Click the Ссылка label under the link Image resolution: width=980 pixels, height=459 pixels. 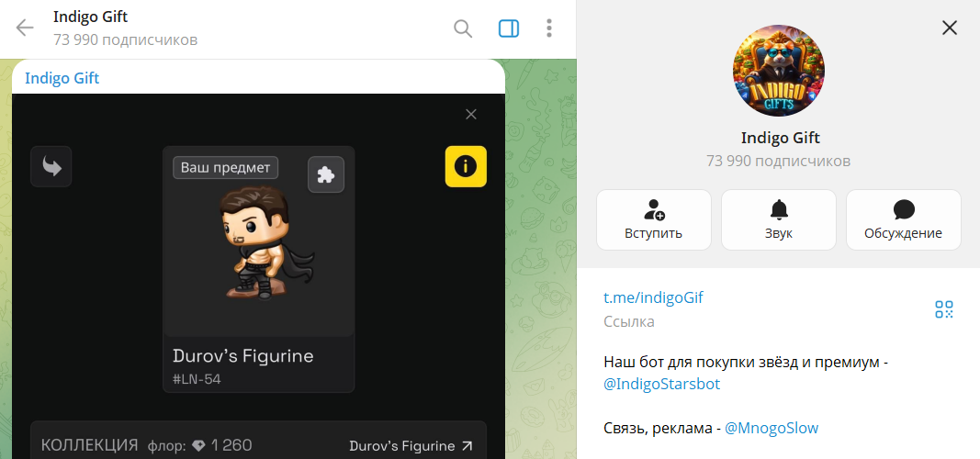629,321
